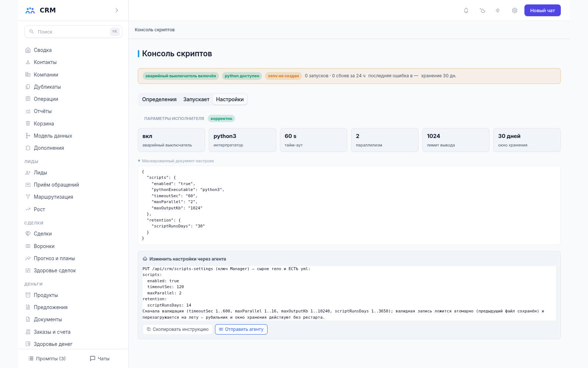Toggle dark mode moon icon
The width and height of the screenshot is (588, 368).
tap(483, 10)
